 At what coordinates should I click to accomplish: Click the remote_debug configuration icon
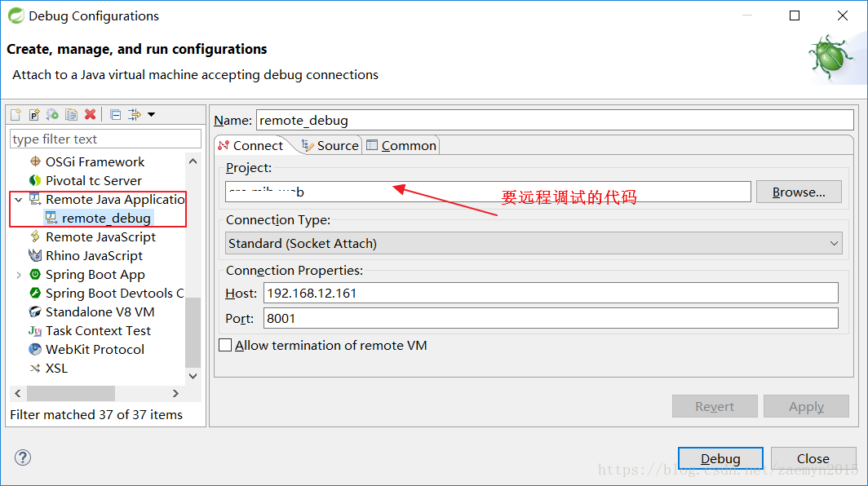pos(51,218)
